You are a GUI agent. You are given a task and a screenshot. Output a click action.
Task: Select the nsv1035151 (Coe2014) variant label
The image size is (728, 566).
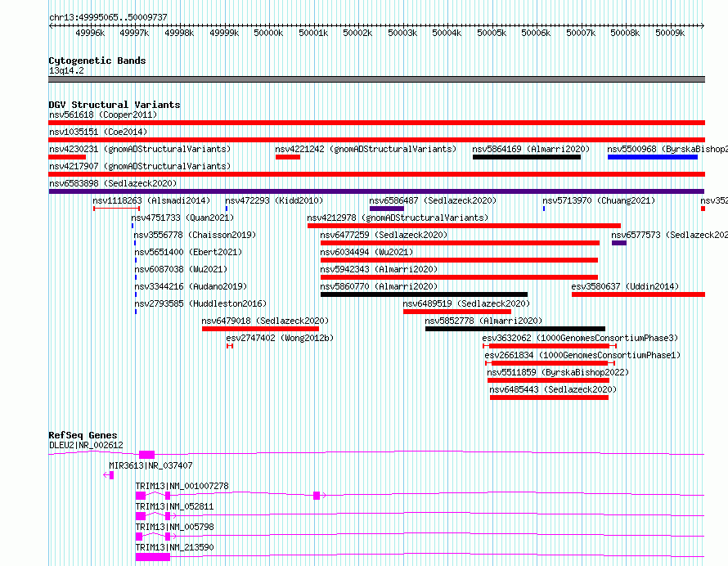tap(98, 132)
